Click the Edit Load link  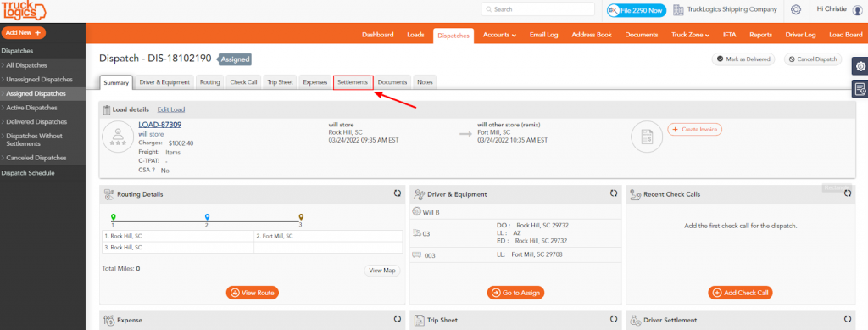tap(171, 109)
